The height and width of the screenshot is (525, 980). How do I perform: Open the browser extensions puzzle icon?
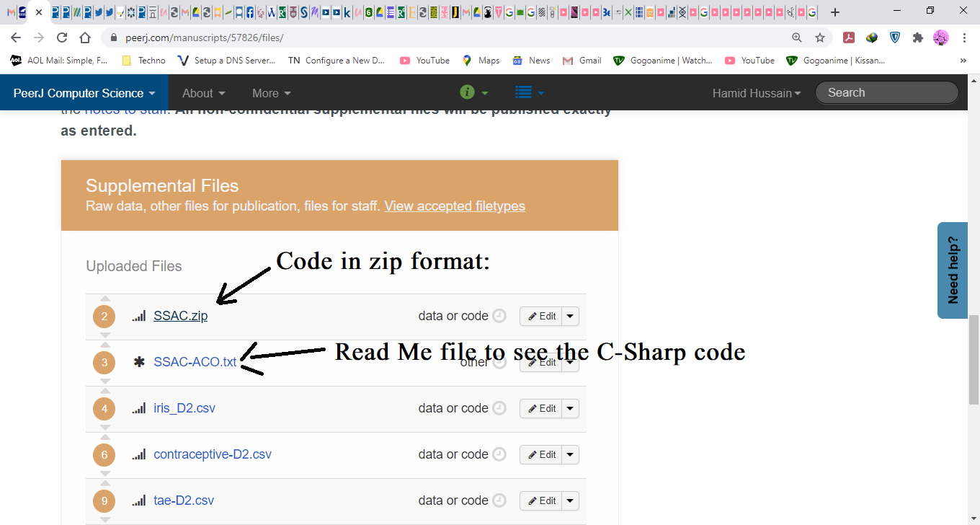[917, 37]
